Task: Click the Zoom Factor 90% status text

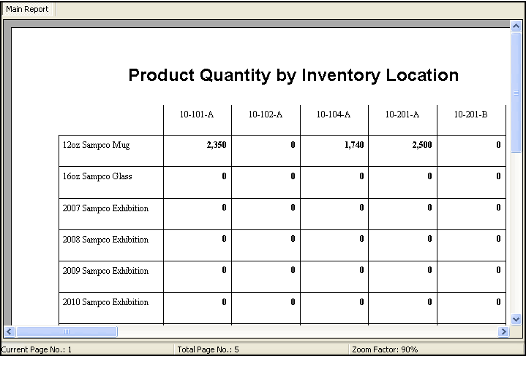Action: [x=385, y=350]
